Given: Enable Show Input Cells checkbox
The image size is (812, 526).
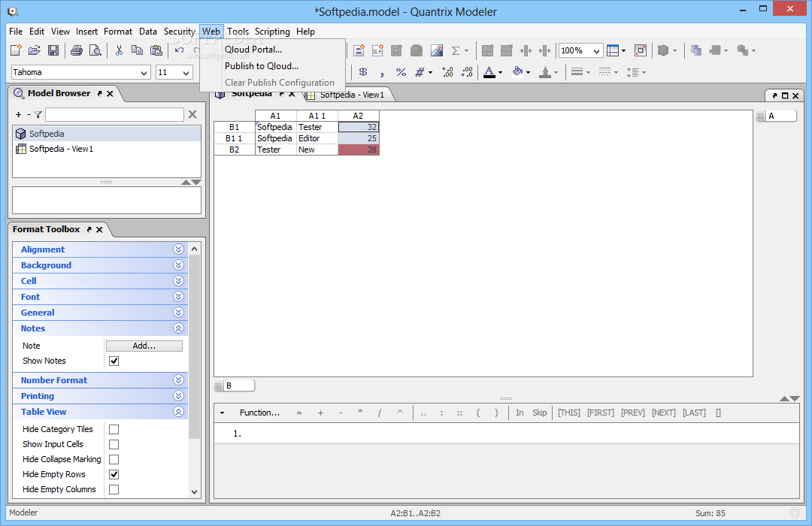Looking at the screenshot, I should coord(114,444).
